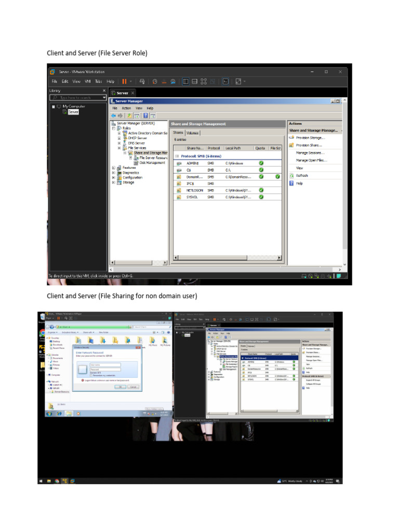Collapse Protocol: SMB group in large shares list
The height and width of the screenshot is (532, 399).
(x=177, y=156)
